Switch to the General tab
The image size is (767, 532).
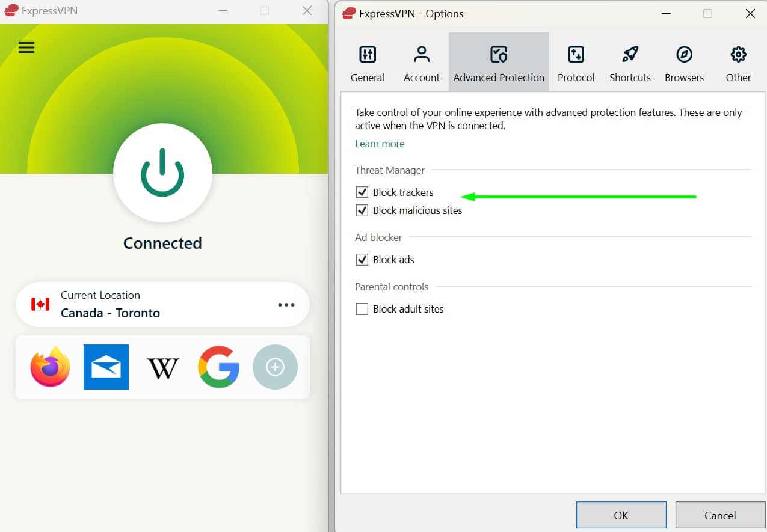click(368, 63)
